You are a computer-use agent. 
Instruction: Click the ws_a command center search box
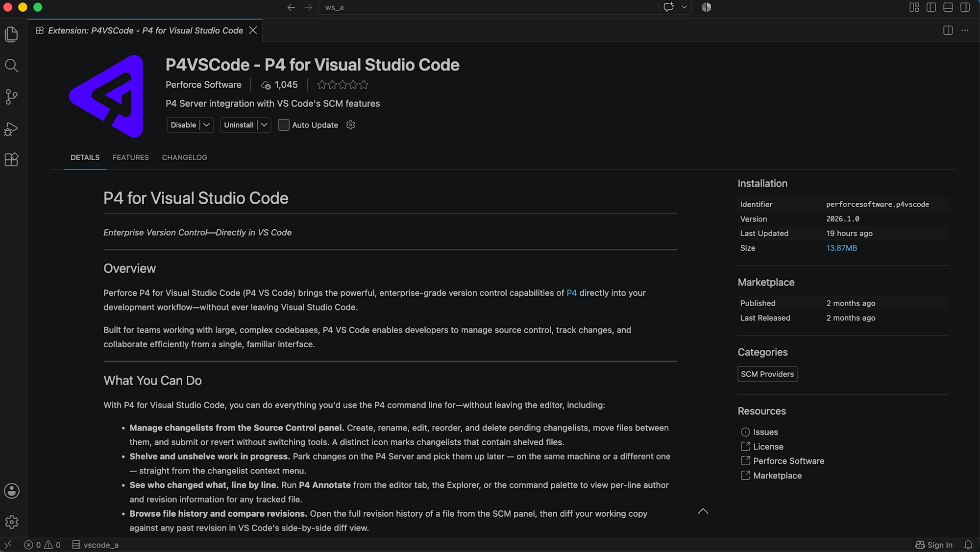[x=488, y=7]
